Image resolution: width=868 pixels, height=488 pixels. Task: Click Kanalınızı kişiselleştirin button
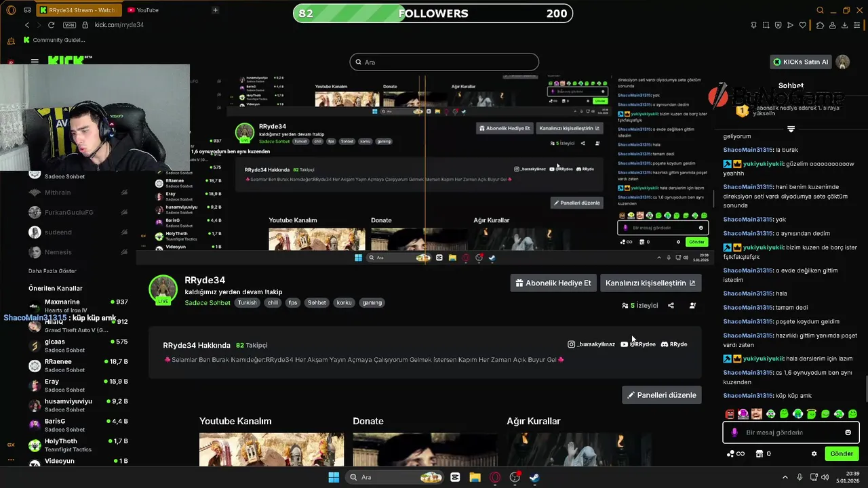pos(650,283)
